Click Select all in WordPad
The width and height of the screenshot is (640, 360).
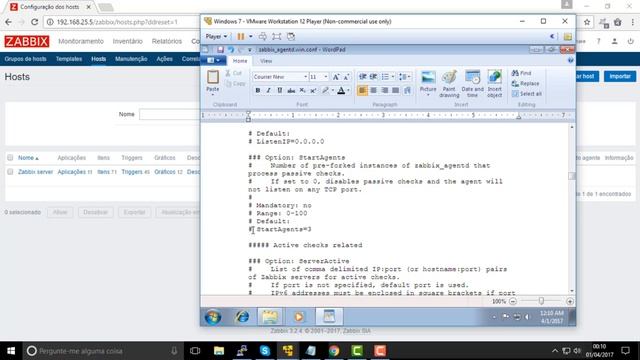coord(527,93)
